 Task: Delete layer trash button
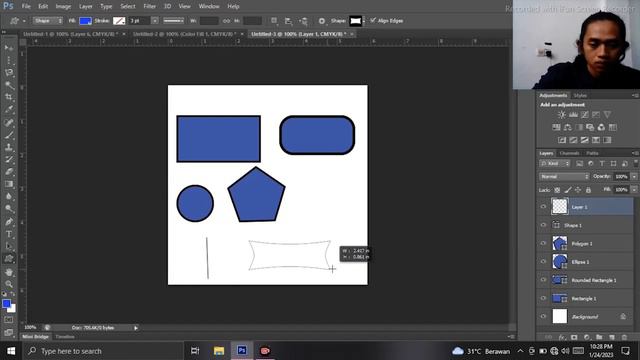tap(624, 337)
